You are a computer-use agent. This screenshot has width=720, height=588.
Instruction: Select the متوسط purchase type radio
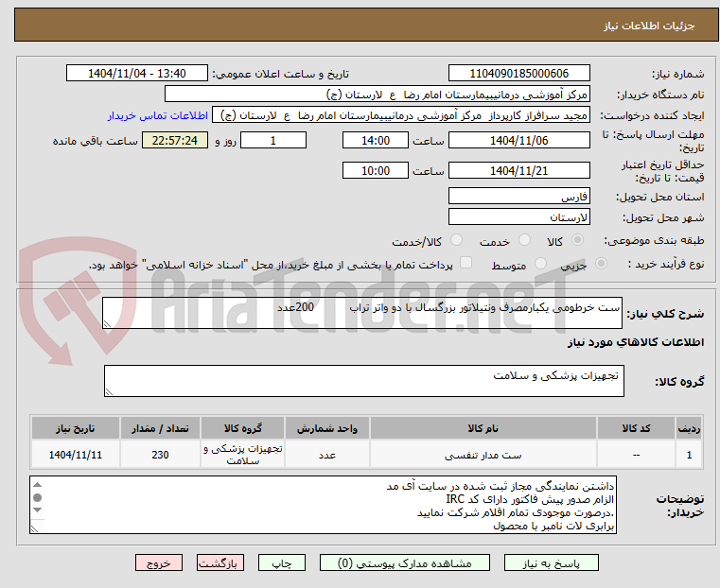[x=540, y=263]
